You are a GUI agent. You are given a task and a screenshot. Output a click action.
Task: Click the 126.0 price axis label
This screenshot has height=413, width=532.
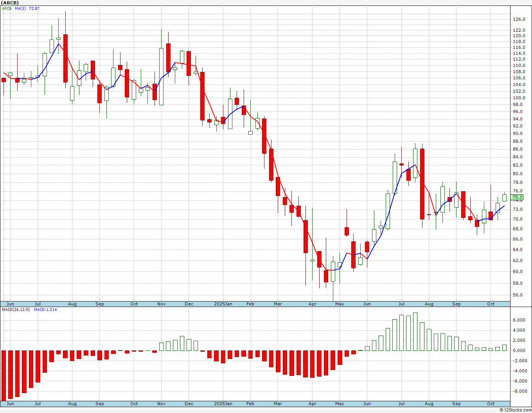pos(519,19)
